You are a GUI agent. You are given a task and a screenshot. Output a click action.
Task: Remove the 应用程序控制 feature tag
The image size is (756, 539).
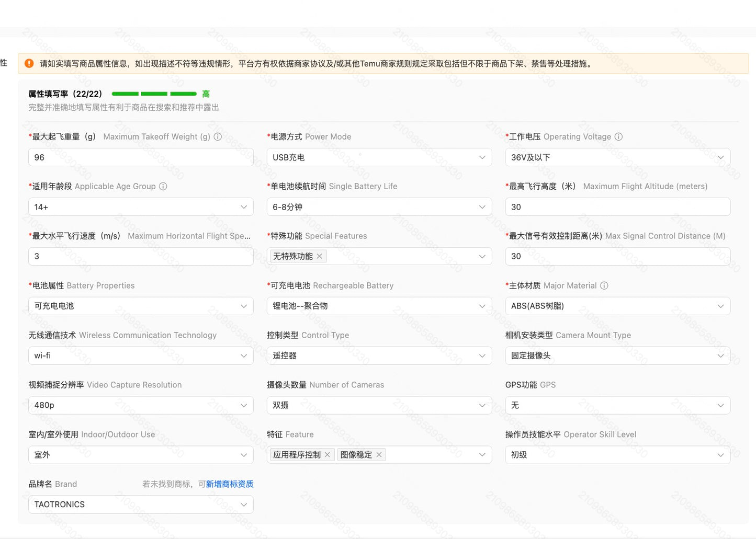click(328, 455)
